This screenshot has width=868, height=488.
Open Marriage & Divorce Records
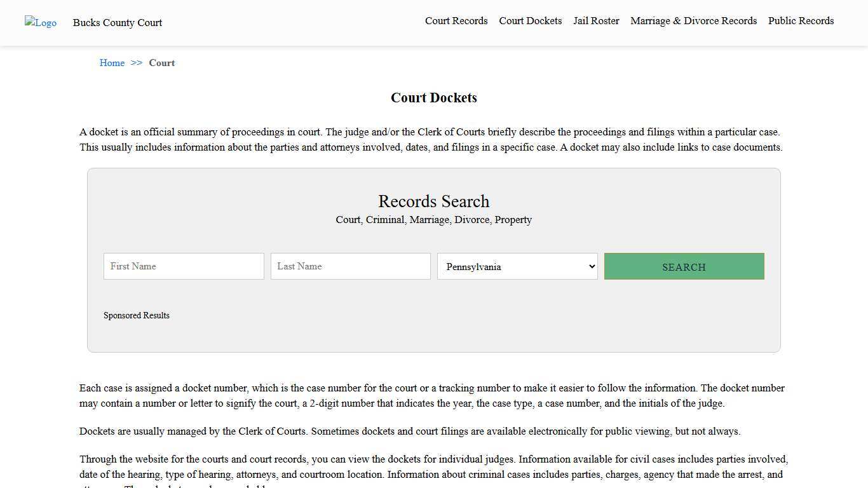(x=693, y=21)
